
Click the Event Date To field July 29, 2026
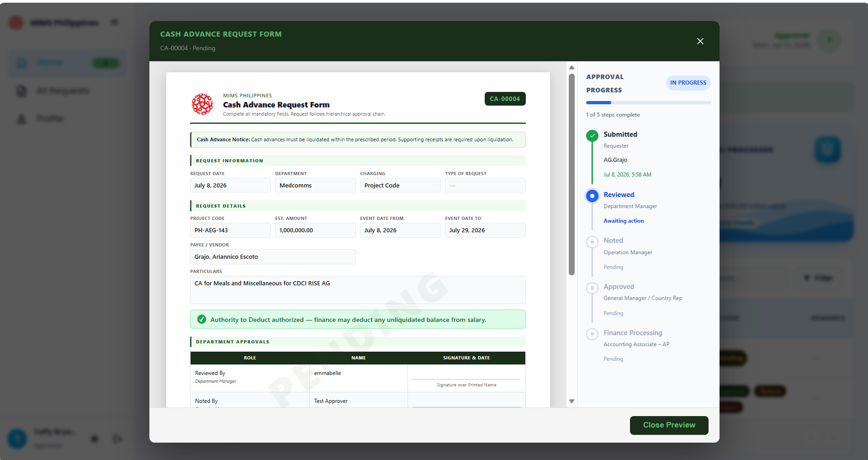485,230
